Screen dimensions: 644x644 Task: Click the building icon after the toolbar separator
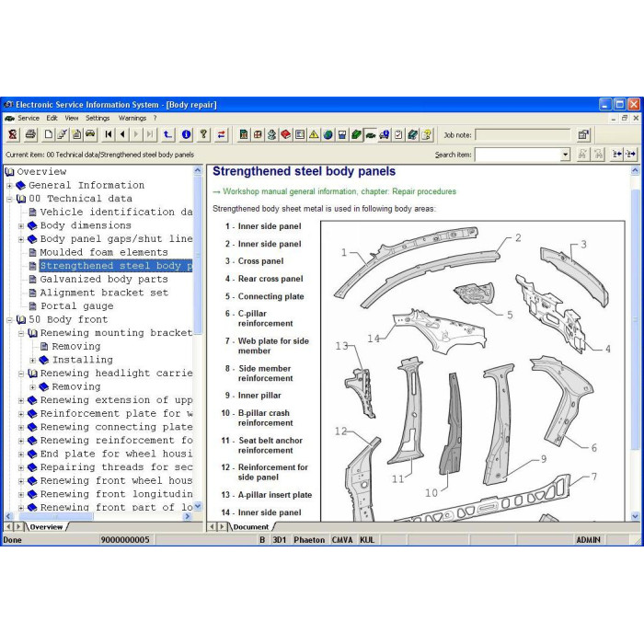coord(244,134)
